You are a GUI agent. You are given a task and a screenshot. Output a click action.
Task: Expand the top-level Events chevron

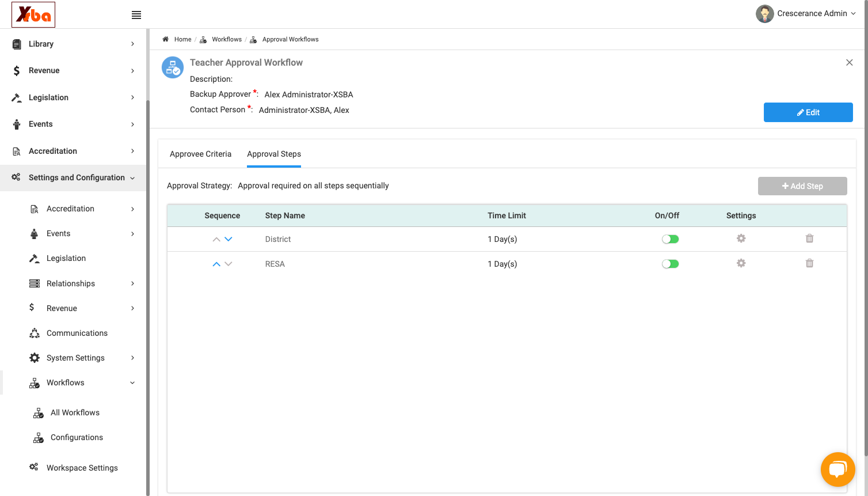point(132,124)
